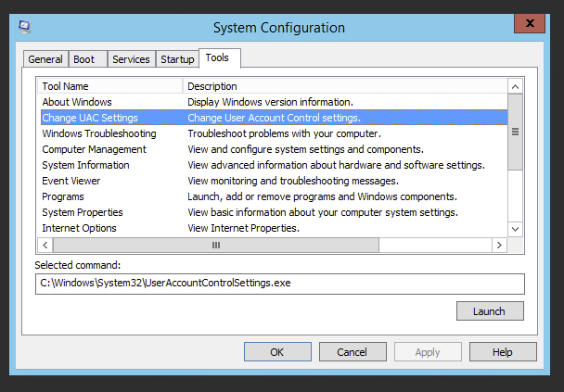Open the Startup tab
This screenshot has width=564, height=392.
pyautogui.click(x=177, y=59)
